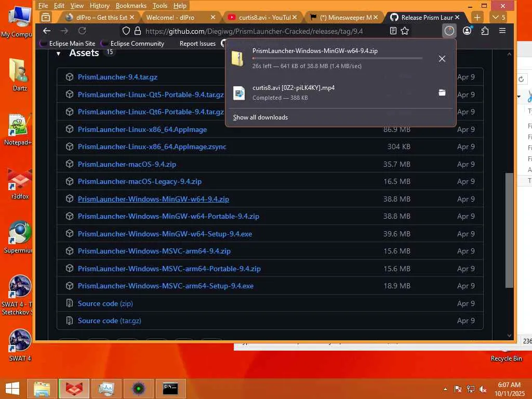Open the account profile icon
This screenshot has width=532, height=399.
pyautogui.click(x=467, y=31)
